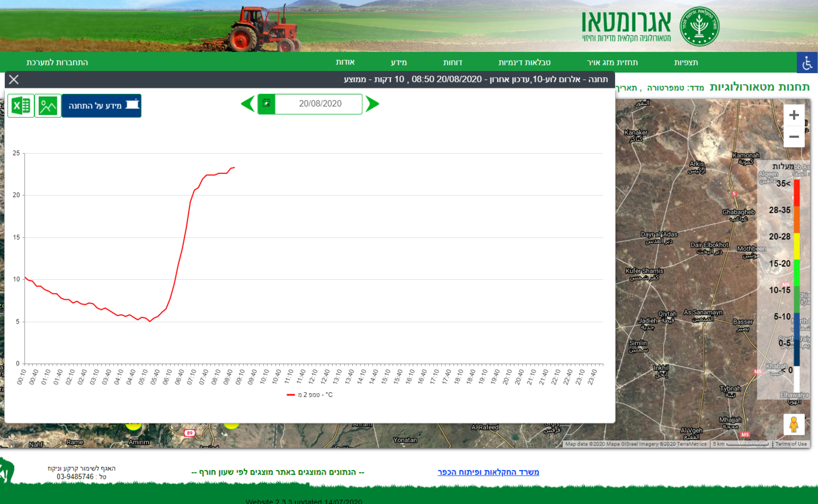Click the התחברות למערכת login link
The image size is (818, 504).
pyautogui.click(x=57, y=63)
